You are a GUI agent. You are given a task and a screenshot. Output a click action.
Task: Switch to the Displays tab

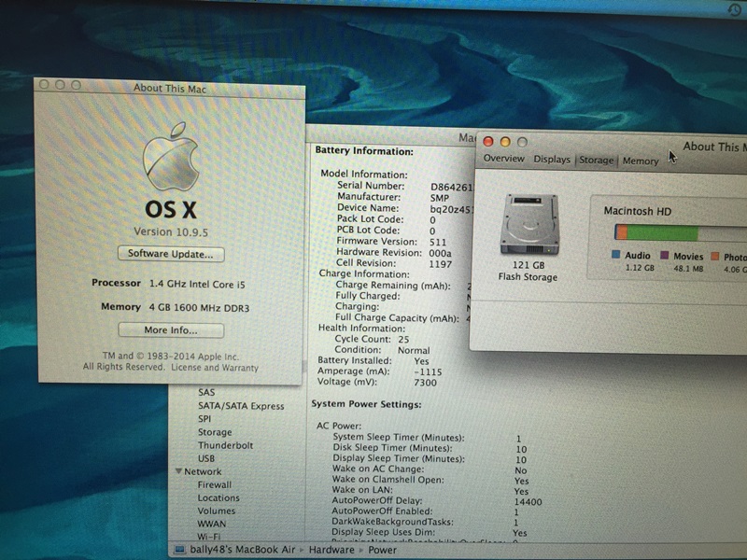pyautogui.click(x=552, y=159)
